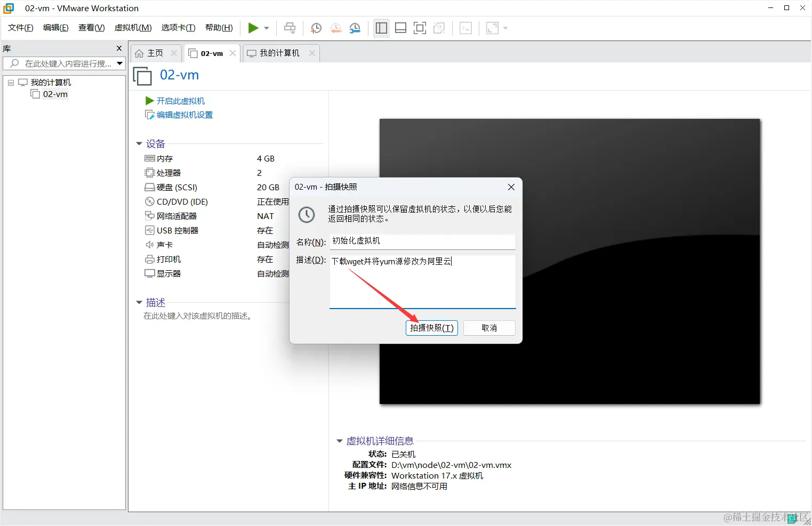The image size is (812, 526).
Task: Click the green power-on play icon in toolbar
Action: point(253,28)
